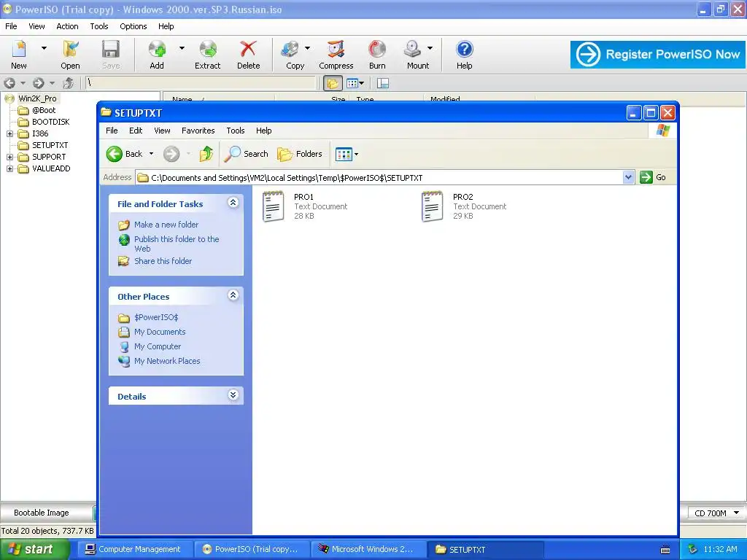Expand the I386 folder node

point(9,134)
